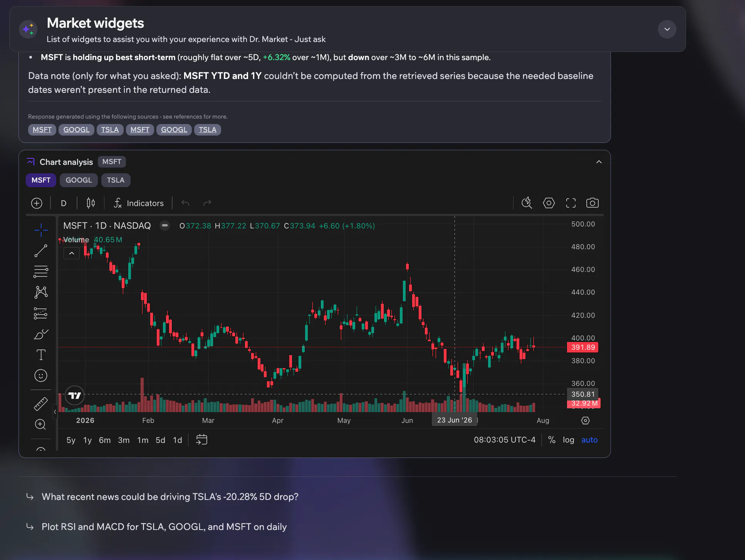
Task: Click the 350.81 crosshair price label
Action: pos(583,394)
